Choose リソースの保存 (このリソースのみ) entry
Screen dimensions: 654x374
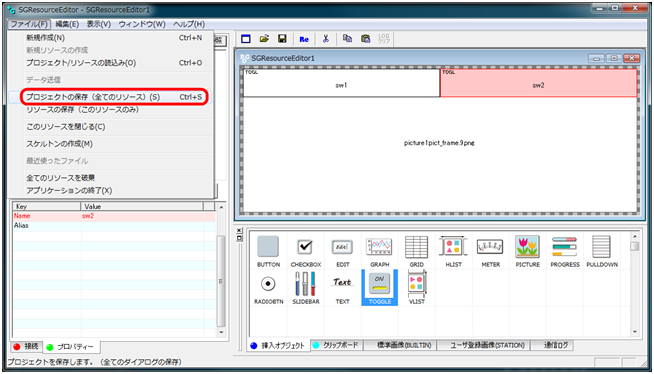[111, 110]
